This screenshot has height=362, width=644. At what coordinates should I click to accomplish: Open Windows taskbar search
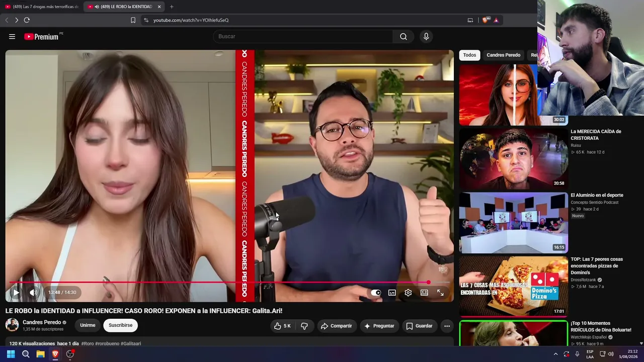26,354
